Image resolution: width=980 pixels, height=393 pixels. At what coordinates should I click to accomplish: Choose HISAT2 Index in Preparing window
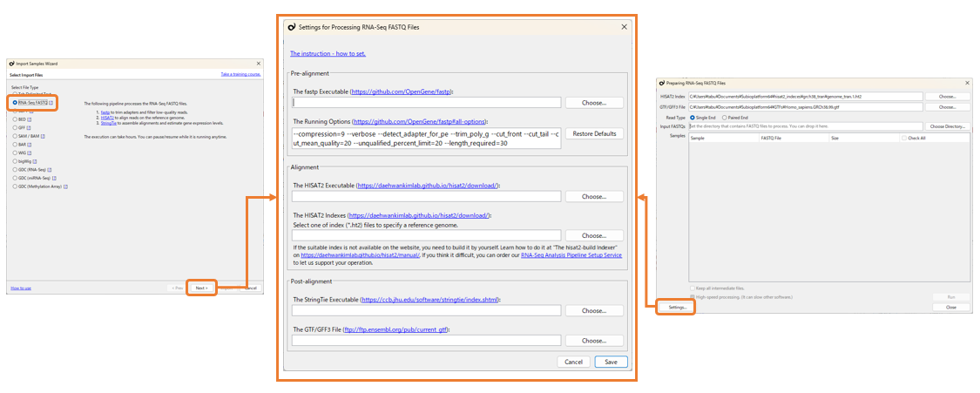click(x=948, y=96)
